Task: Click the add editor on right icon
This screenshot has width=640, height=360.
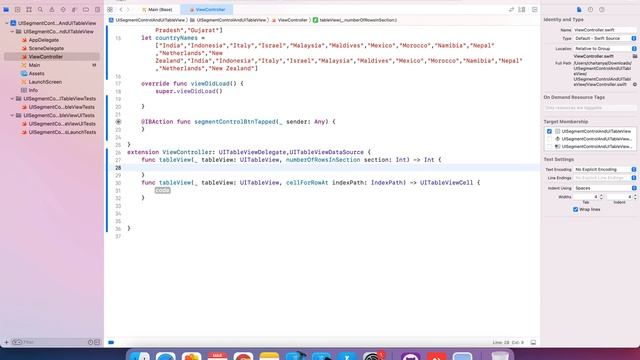Action: tap(534, 9)
